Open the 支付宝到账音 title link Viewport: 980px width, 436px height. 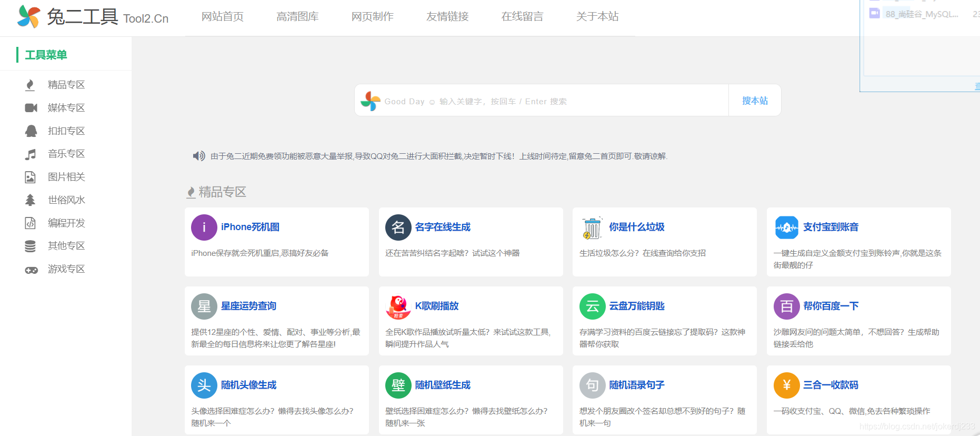tap(831, 227)
